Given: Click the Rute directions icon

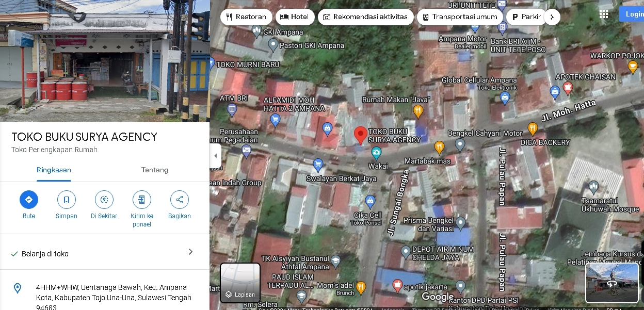Looking at the screenshot, I should [x=29, y=200].
